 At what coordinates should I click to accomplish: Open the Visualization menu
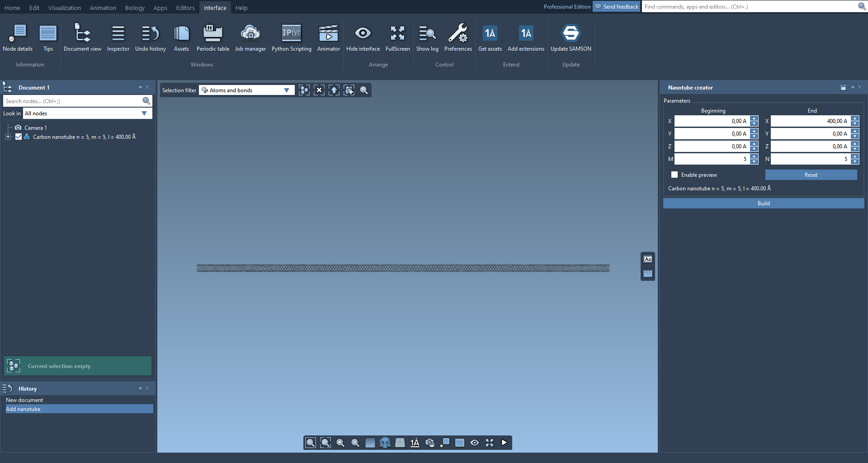64,8
